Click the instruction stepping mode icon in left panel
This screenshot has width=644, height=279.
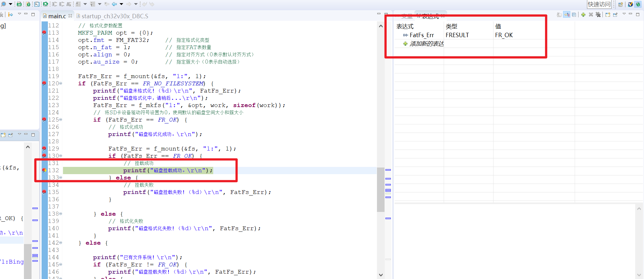[10, 14]
